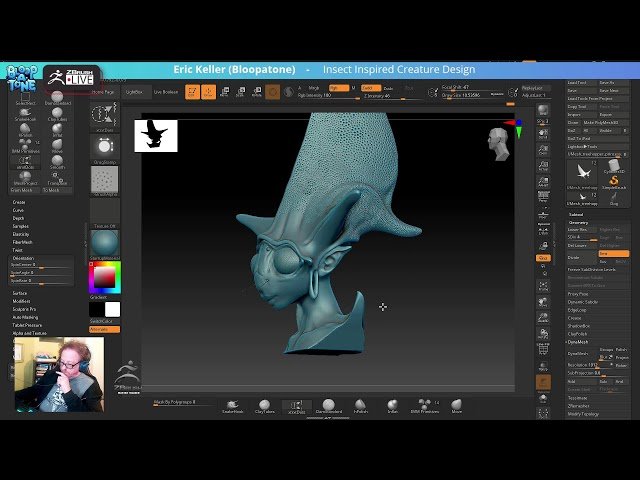Open the DragRect stroke type picker

coord(104,147)
